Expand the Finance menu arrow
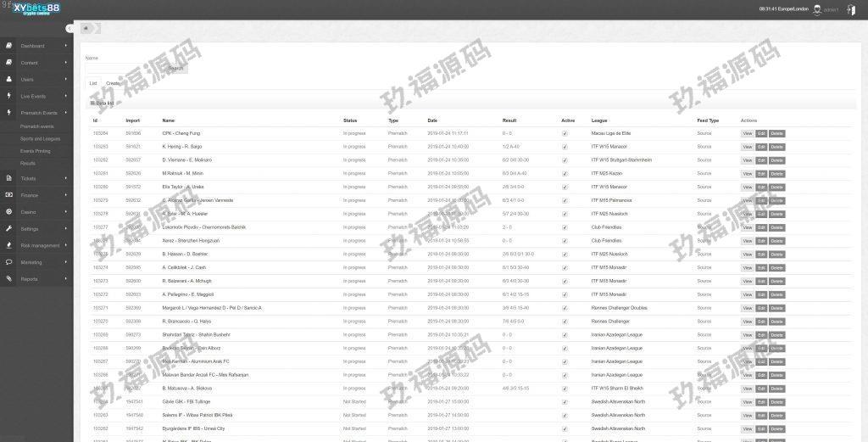The height and width of the screenshot is (442, 868). click(x=65, y=195)
